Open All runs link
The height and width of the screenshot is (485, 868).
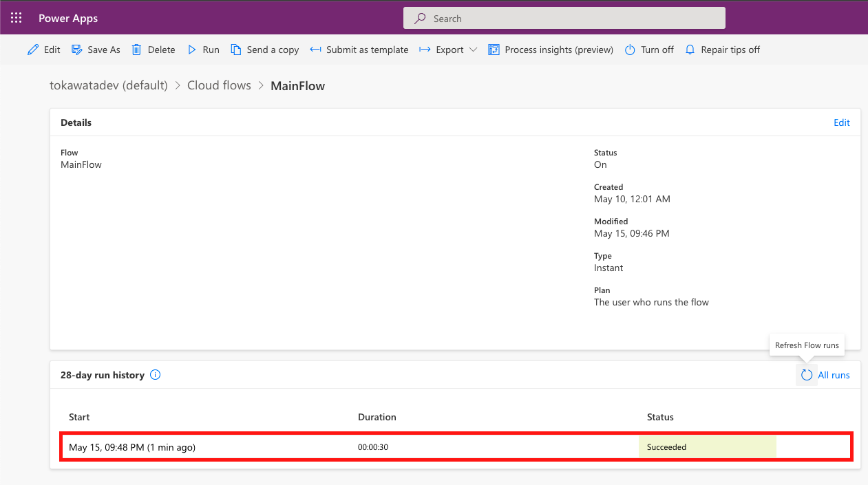[834, 375]
